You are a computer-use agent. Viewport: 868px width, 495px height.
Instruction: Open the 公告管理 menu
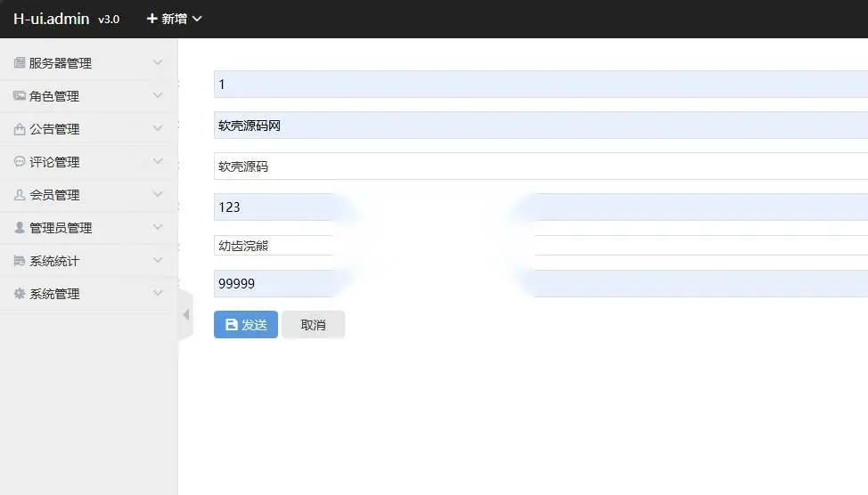[88, 129]
